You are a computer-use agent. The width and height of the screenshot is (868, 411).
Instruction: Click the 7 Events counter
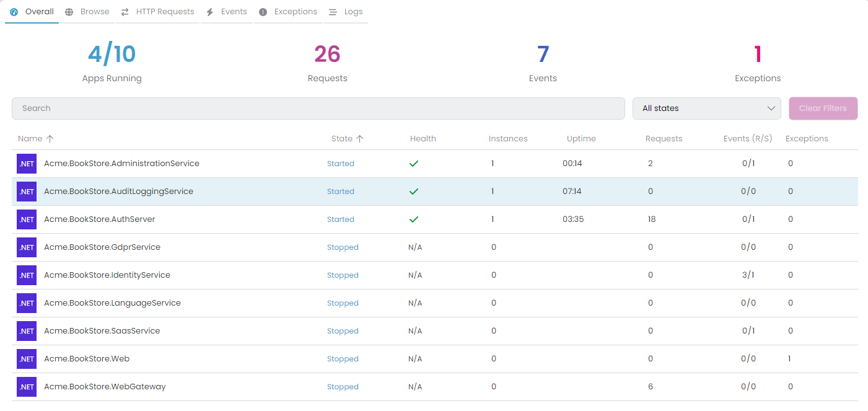543,63
